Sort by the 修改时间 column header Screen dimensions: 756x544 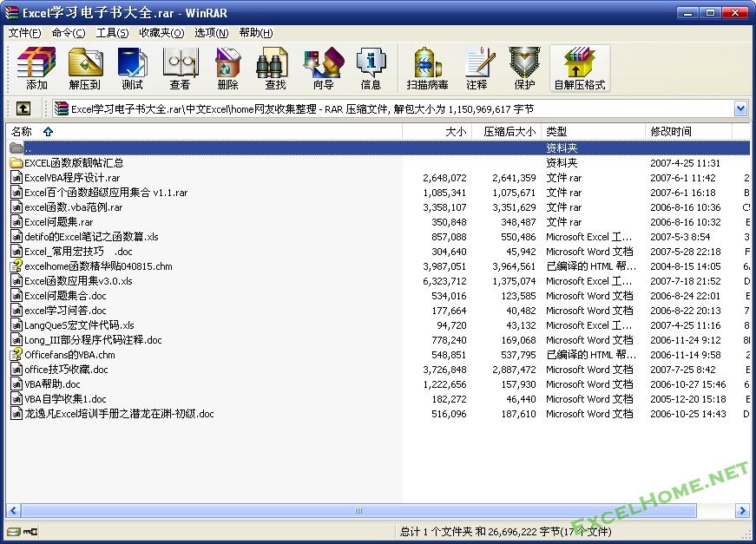tap(688, 132)
